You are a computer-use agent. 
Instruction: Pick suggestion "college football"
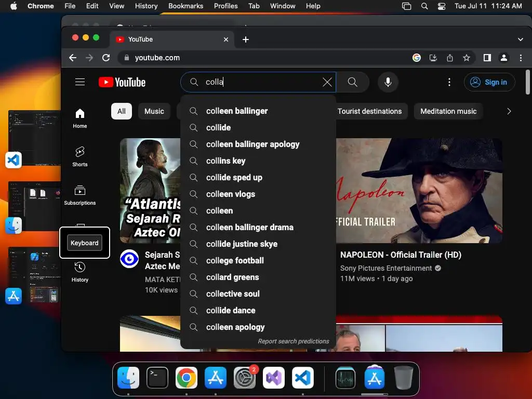(258, 261)
